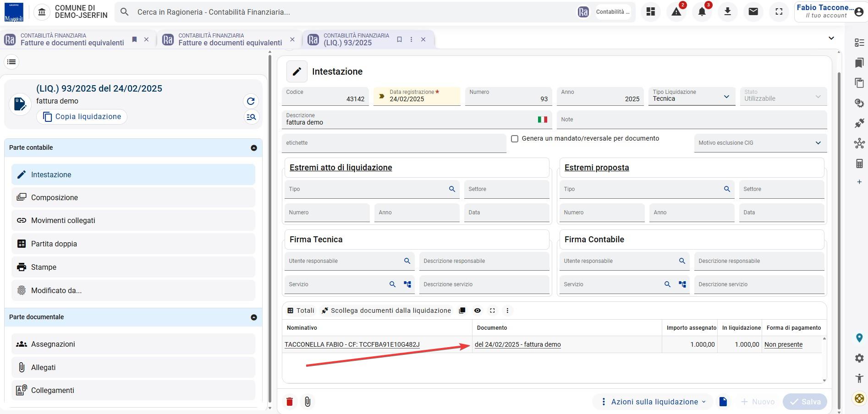Open Allegati in Parte documentale

tap(133, 367)
